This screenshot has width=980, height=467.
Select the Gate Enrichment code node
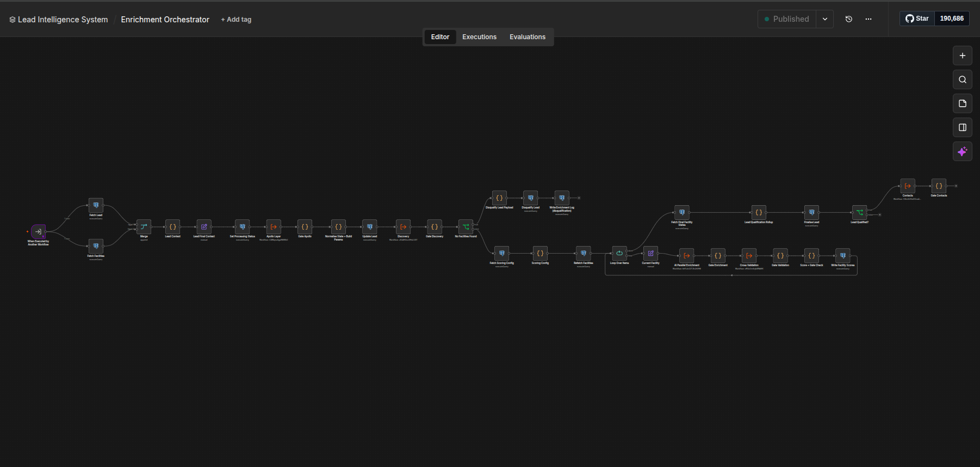point(718,255)
